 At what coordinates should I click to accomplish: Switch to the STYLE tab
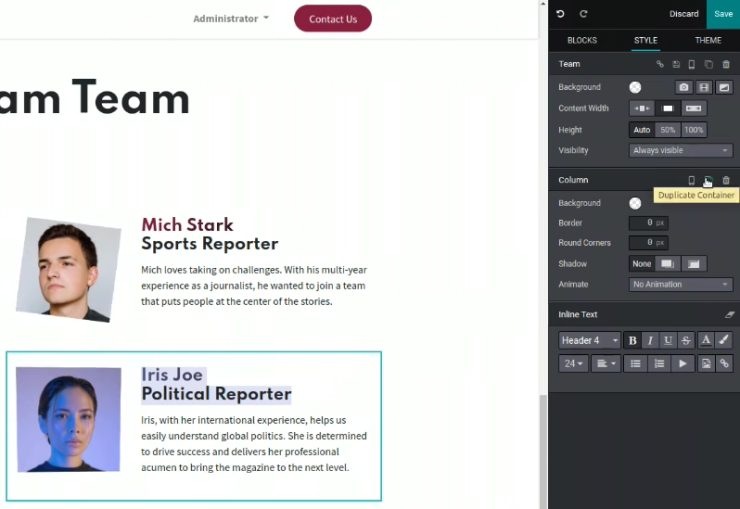click(x=646, y=41)
